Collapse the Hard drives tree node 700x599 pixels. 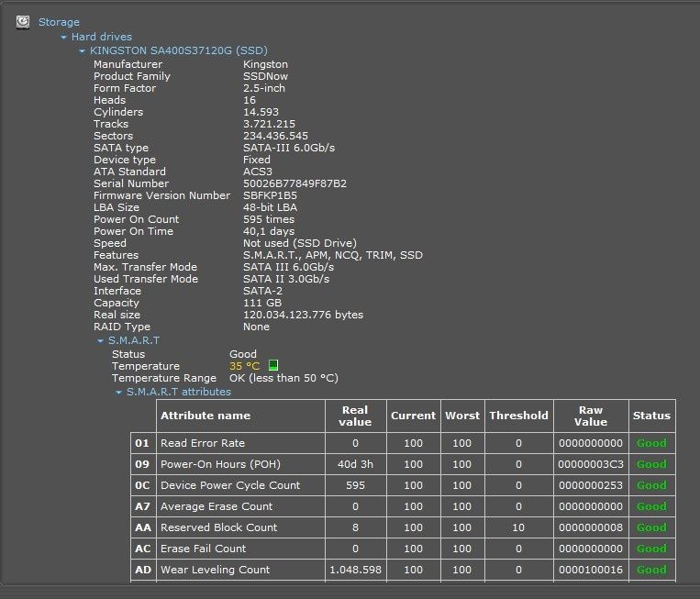[x=64, y=37]
